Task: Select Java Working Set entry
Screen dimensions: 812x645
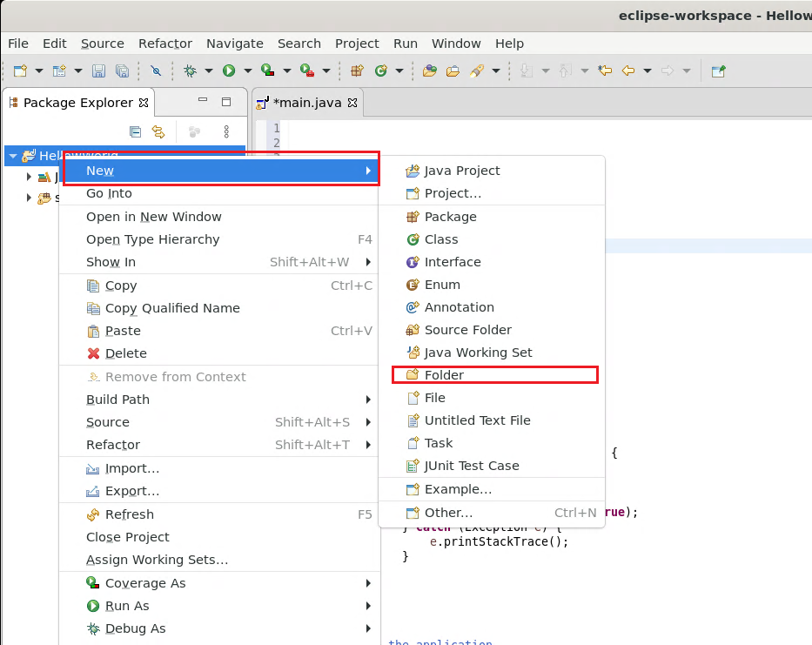Action: pyautogui.click(x=492, y=353)
